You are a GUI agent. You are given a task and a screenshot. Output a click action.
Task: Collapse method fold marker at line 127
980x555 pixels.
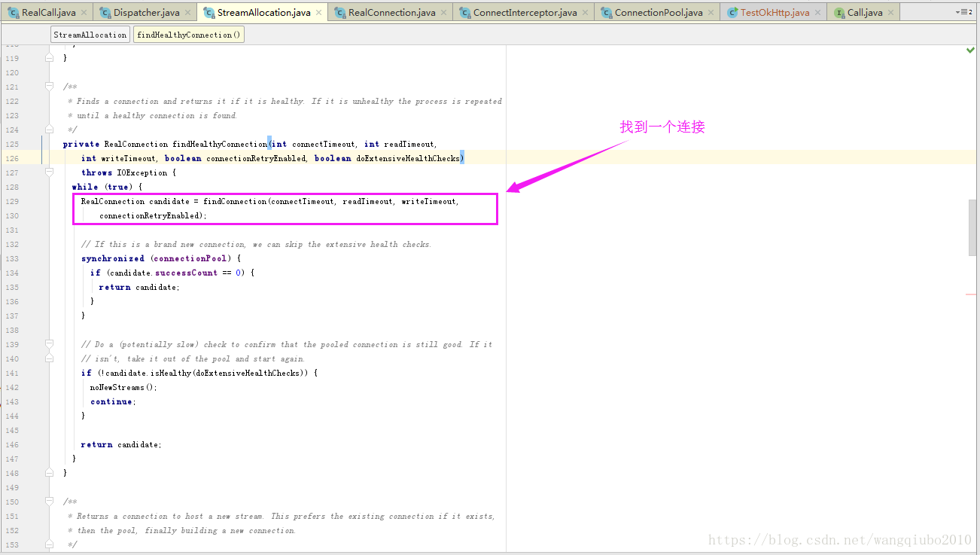[50, 172]
